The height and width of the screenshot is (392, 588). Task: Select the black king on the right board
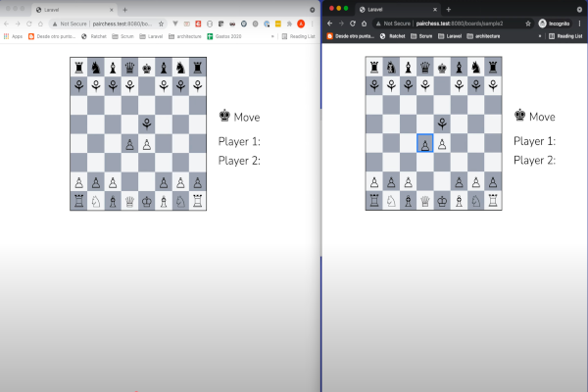(x=442, y=68)
